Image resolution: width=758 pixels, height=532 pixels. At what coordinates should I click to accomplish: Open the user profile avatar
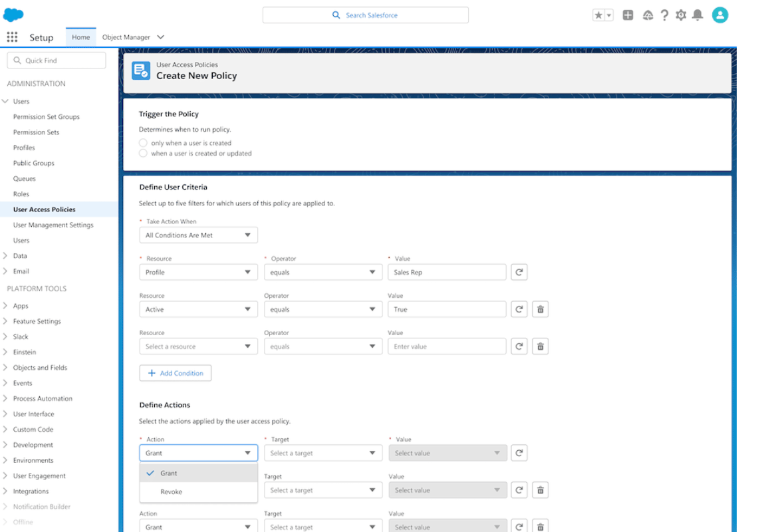720,15
